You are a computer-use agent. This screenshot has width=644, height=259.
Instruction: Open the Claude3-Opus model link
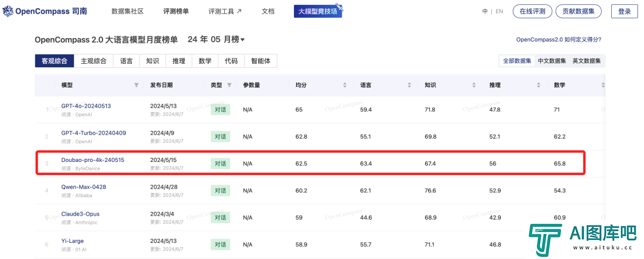point(80,214)
